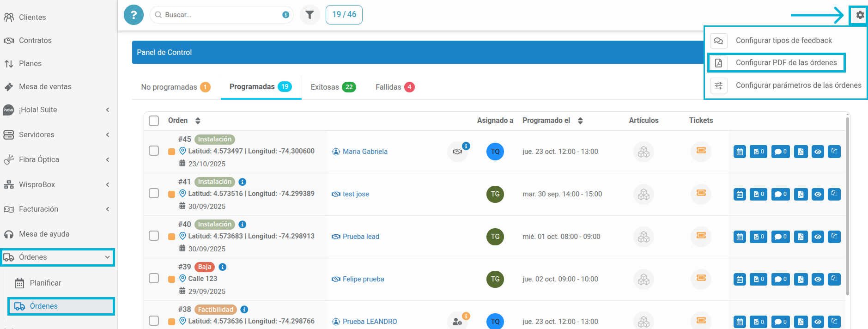Click the 19 / 46 counter button
868x329 pixels.
click(x=344, y=15)
